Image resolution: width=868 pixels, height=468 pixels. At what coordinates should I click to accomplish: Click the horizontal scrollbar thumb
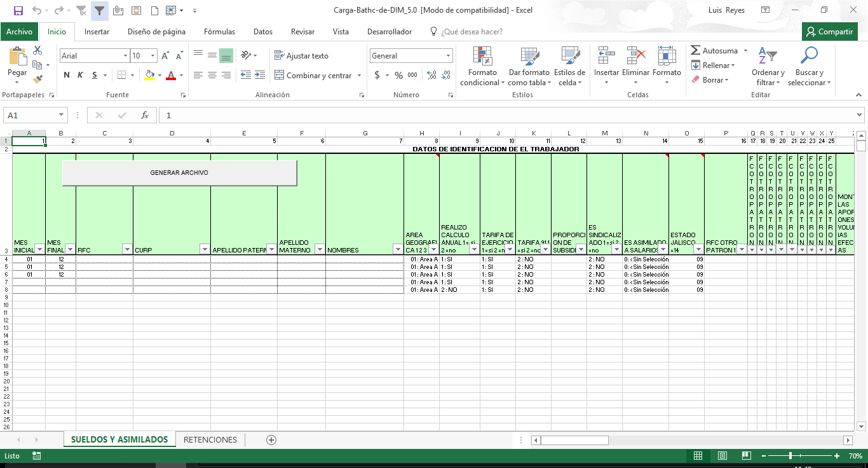click(574, 440)
